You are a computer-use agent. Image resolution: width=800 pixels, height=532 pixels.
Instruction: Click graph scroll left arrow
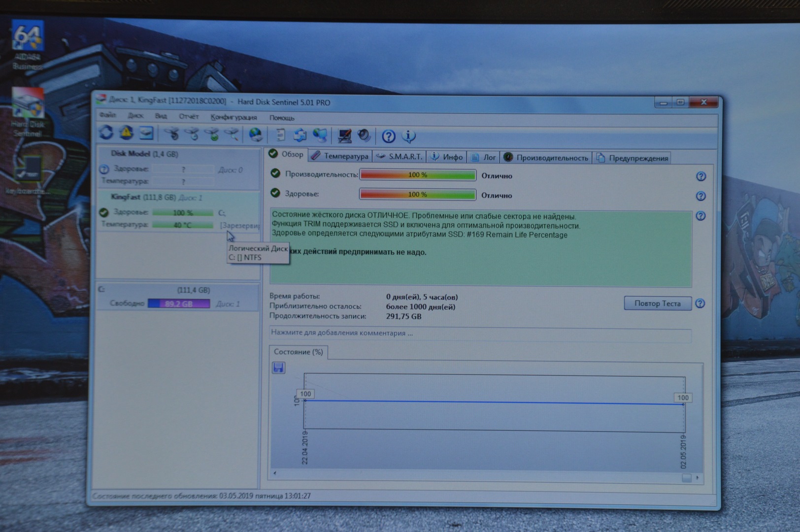click(x=275, y=473)
